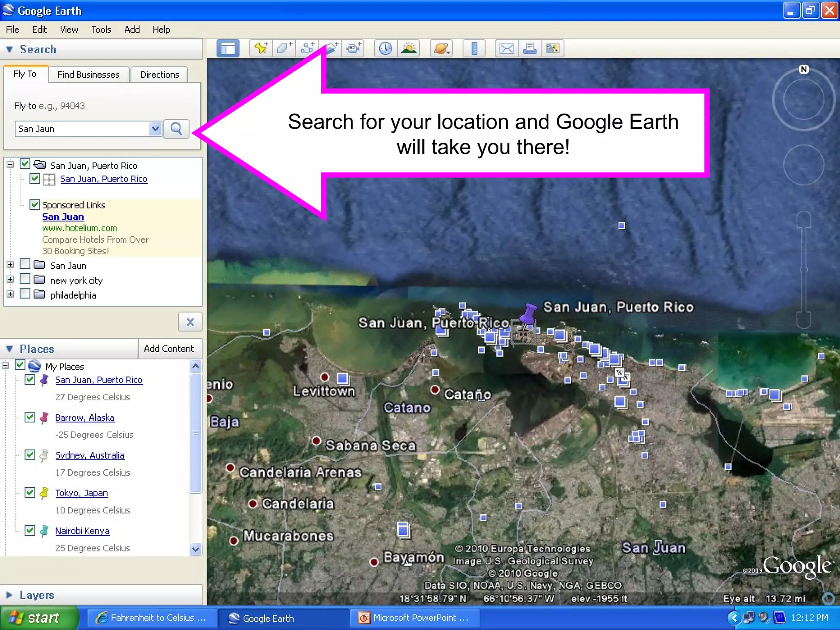Switch planets with the Saturn icon

click(x=441, y=49)
